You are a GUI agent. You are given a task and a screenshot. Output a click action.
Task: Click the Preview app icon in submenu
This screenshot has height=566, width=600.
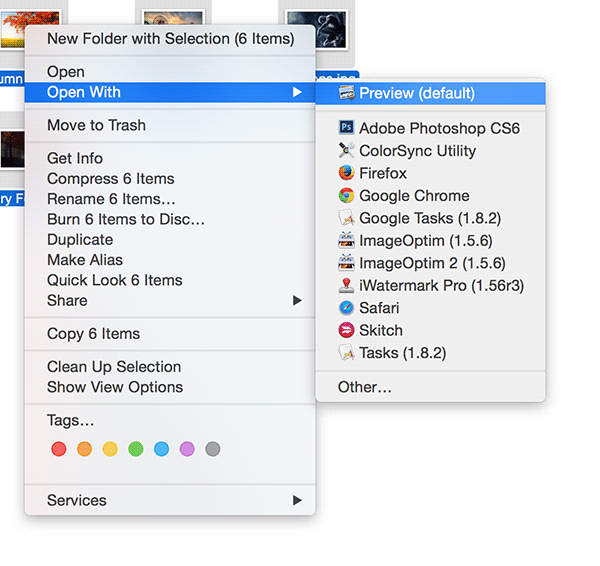pos(347,93)
